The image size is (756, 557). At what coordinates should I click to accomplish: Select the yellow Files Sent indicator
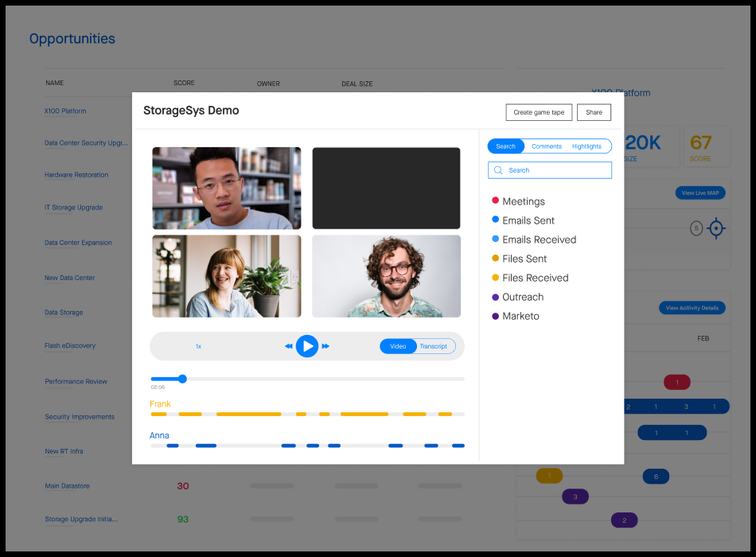coord(494,259)
